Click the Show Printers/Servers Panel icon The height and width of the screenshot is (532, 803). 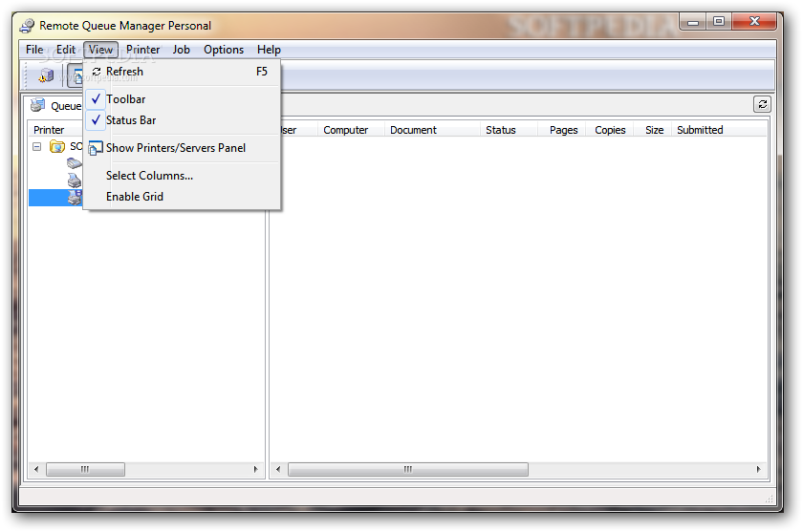point(96,148)
